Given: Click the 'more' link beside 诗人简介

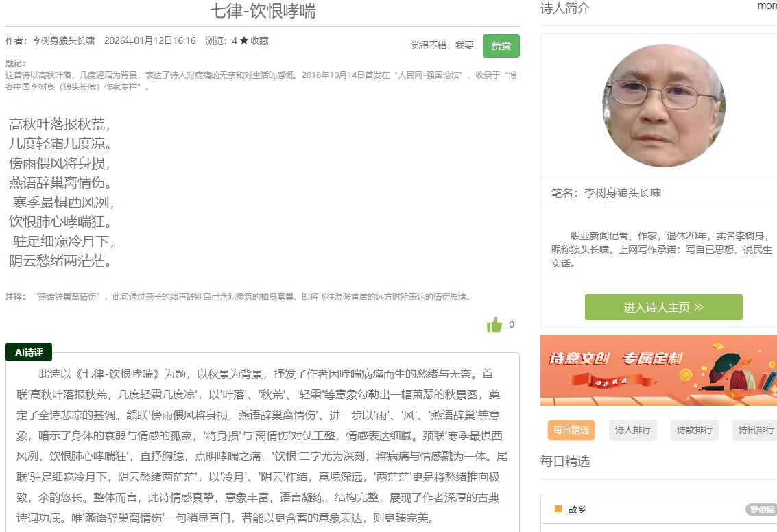Looking at the screenshot, I should tap(767, 6).
